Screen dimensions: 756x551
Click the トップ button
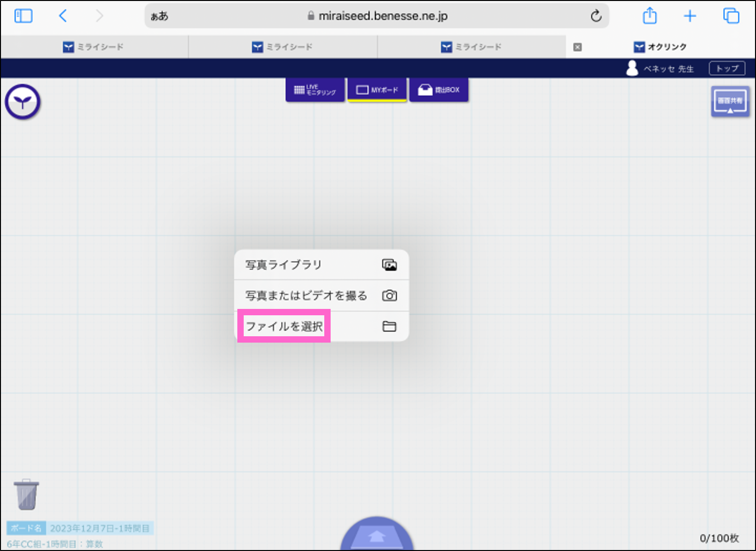coord(727,68)
